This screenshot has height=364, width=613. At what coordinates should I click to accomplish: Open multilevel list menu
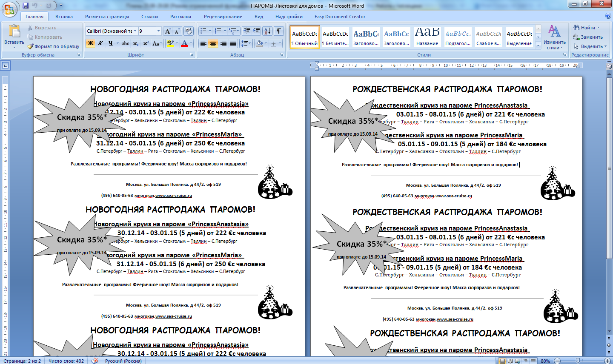point(234,31)
